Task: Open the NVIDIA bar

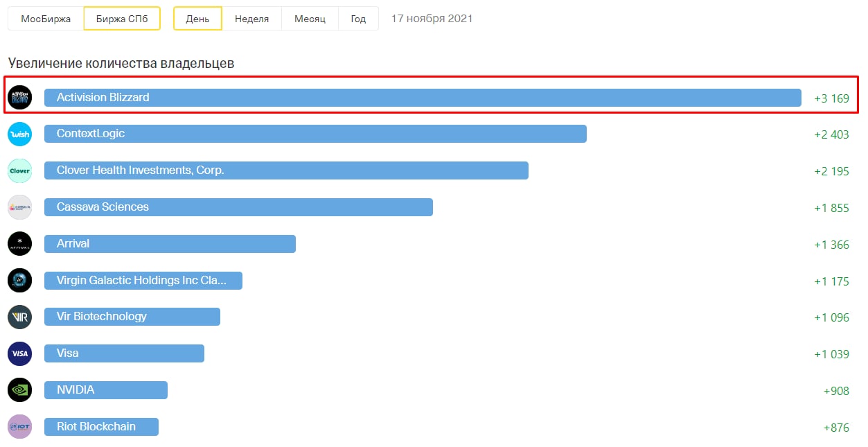Action: pos(106,390)
